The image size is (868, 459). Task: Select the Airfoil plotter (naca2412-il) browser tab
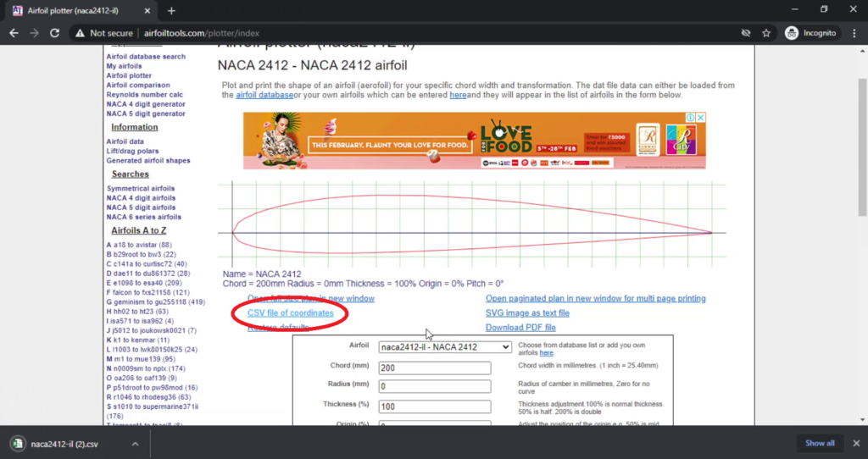pyautogui.click(x=82, y=11)
